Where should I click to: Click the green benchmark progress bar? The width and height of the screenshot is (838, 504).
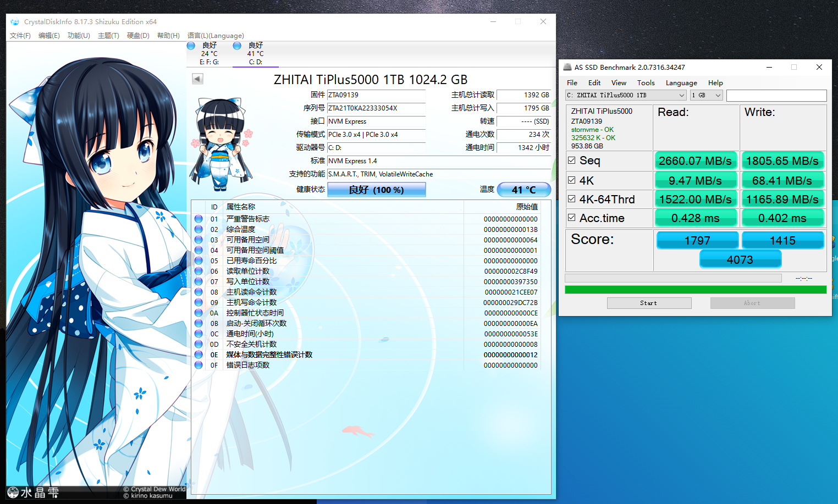[x=695, y=290]
